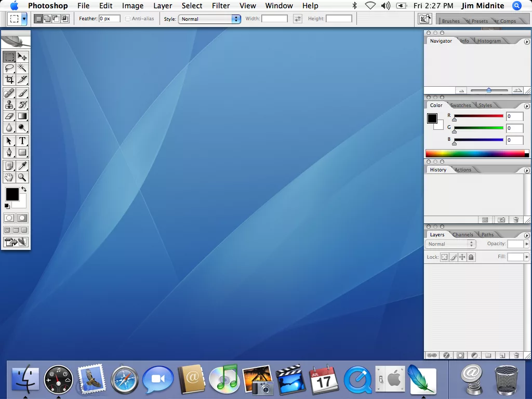The height and width of the screenshot is (399, 532).
Task: Select the Zoom magnifier tool
Action: pos(22,177)
